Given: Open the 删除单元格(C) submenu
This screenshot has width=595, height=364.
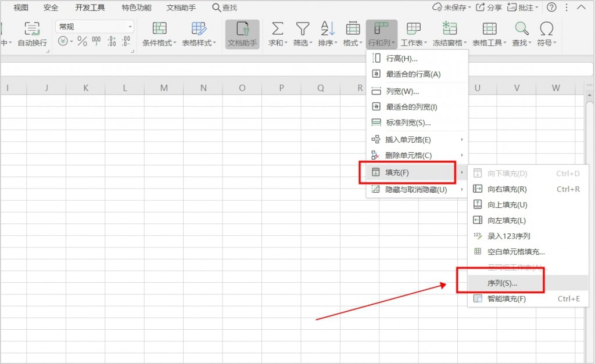Looking at the screenshot, I should [x=417, y=155].
